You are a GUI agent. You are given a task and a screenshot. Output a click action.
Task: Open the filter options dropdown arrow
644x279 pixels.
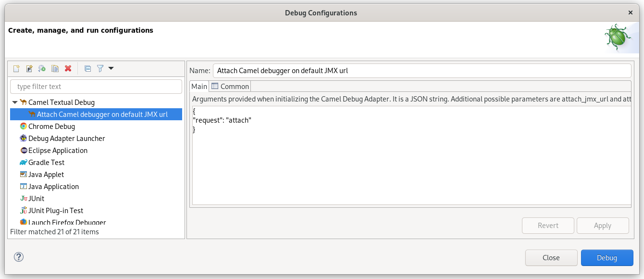(111, 68)
